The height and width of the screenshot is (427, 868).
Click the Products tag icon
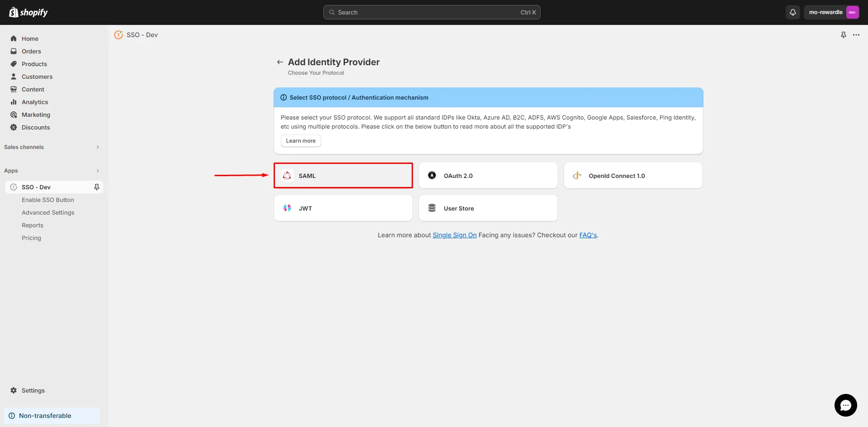(x=14, y=64)
